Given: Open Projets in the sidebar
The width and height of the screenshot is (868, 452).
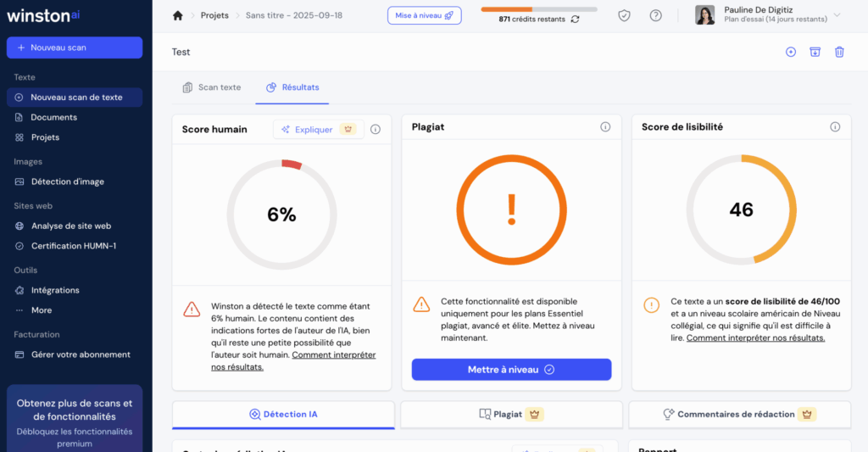Looking at the screenshot, I should point(45,137).
